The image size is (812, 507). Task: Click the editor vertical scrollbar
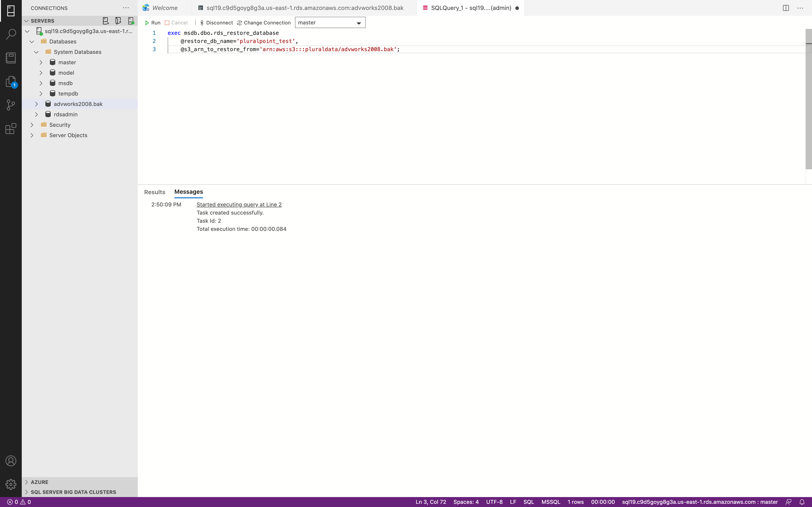(x=808, y=100)
